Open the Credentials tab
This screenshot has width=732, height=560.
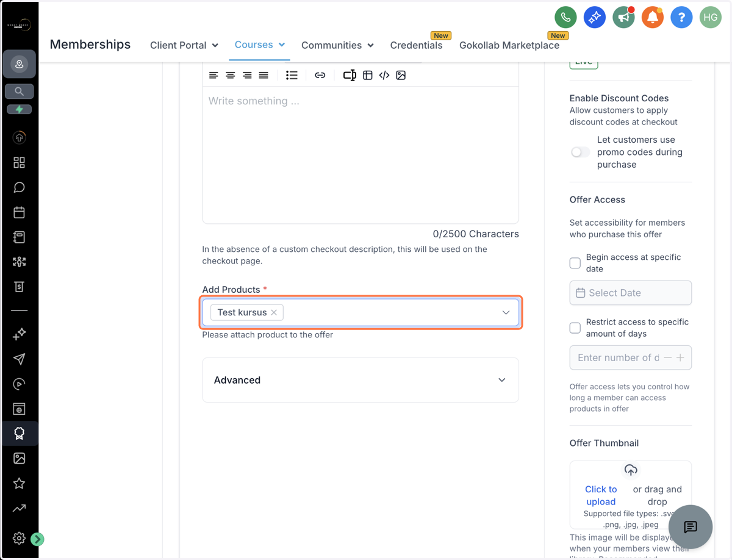tap(416, 45)
